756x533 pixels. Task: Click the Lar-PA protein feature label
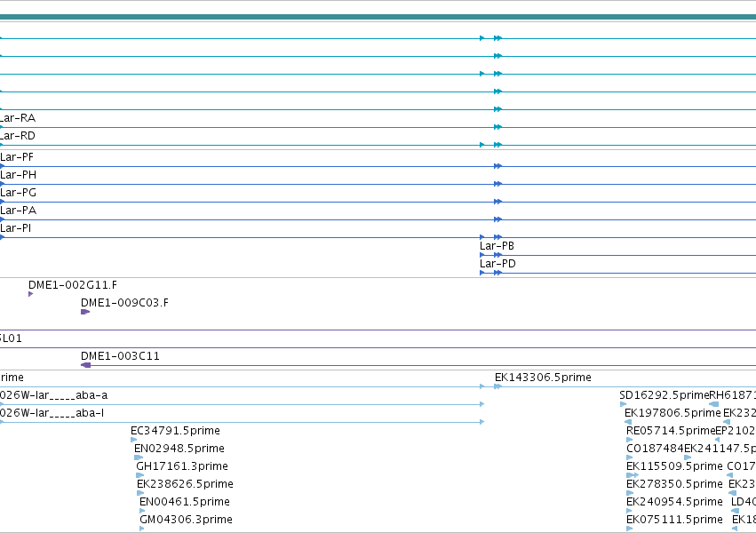pyautogui.click(x=19, y=211)
